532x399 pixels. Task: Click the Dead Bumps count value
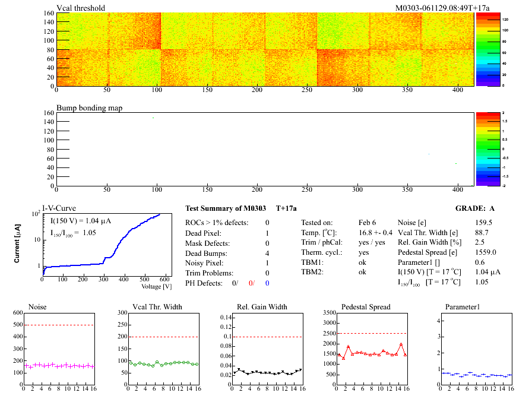pos(267,253)
